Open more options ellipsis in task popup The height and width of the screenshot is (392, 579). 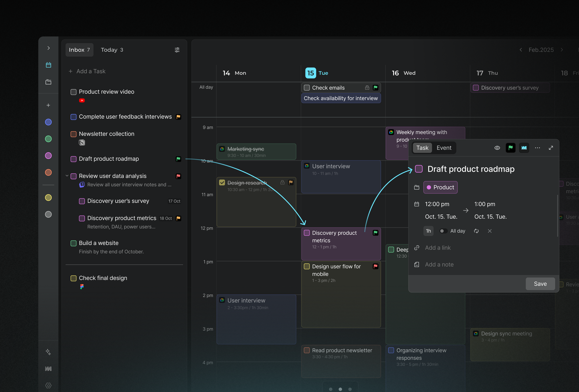(x=538, y=148)
